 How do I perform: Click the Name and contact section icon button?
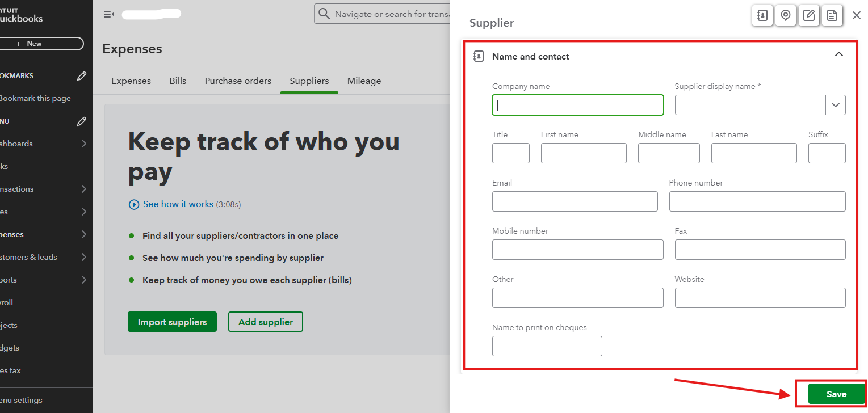pyautogui.click(x=762, y=16)
